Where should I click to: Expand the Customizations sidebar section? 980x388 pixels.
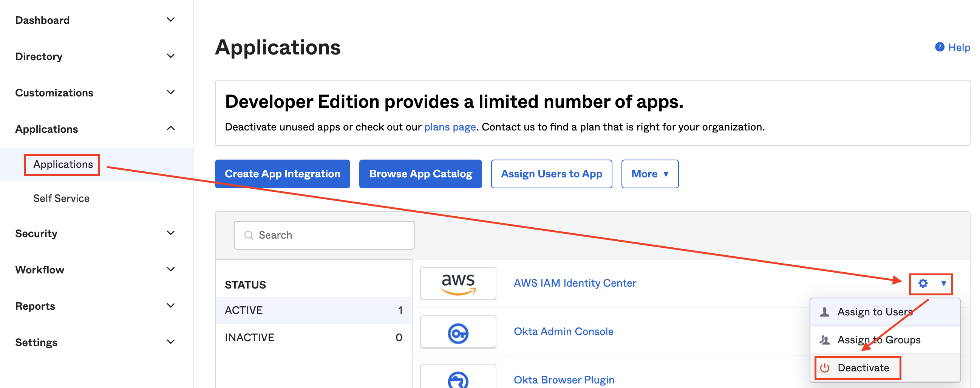[x=171, y=92]
